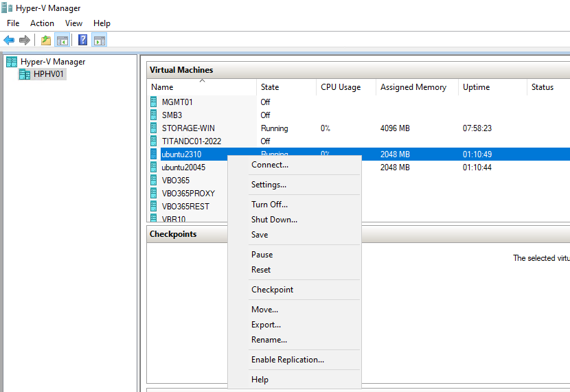This screenshot has width=570, height=392.
Task: Click the Checkpoints section header
Action: [173, 234]
